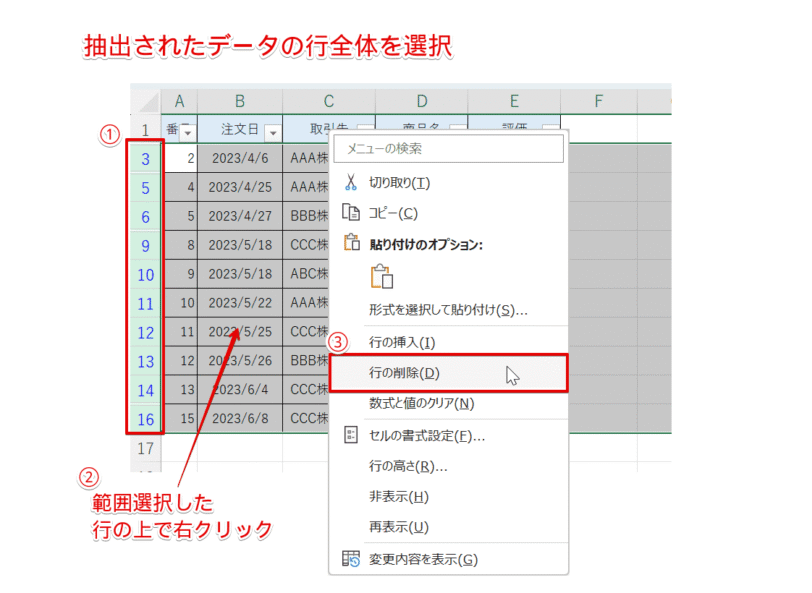
Task: Select column E header
Action: pos(514,101)
